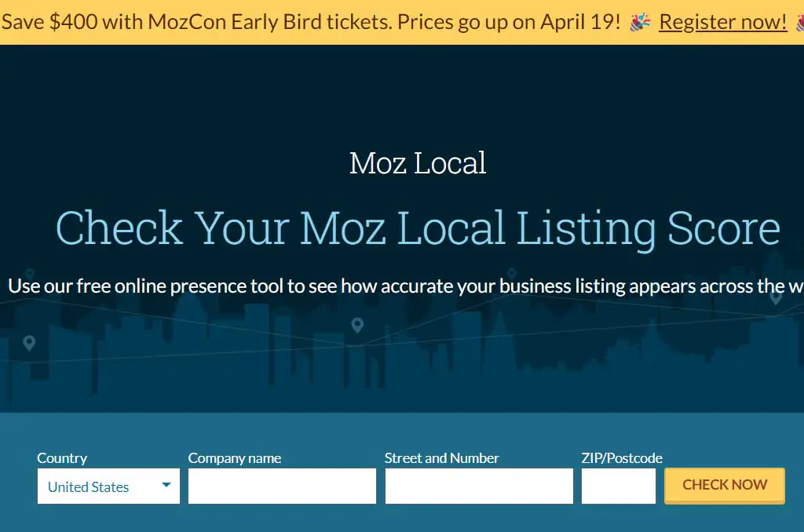The height and width of the screenshot is (532, 804).
Task: Click the dropdown arrow beside United States
Action: (166, 486)
